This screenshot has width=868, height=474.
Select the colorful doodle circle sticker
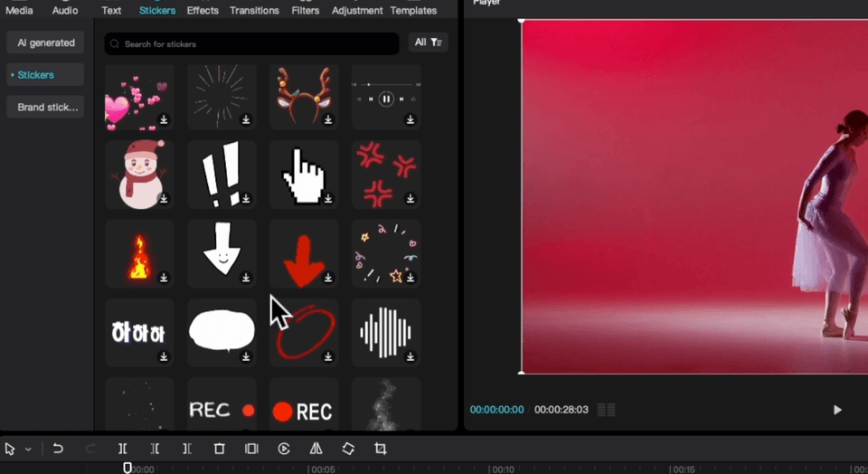click(386, 253)
